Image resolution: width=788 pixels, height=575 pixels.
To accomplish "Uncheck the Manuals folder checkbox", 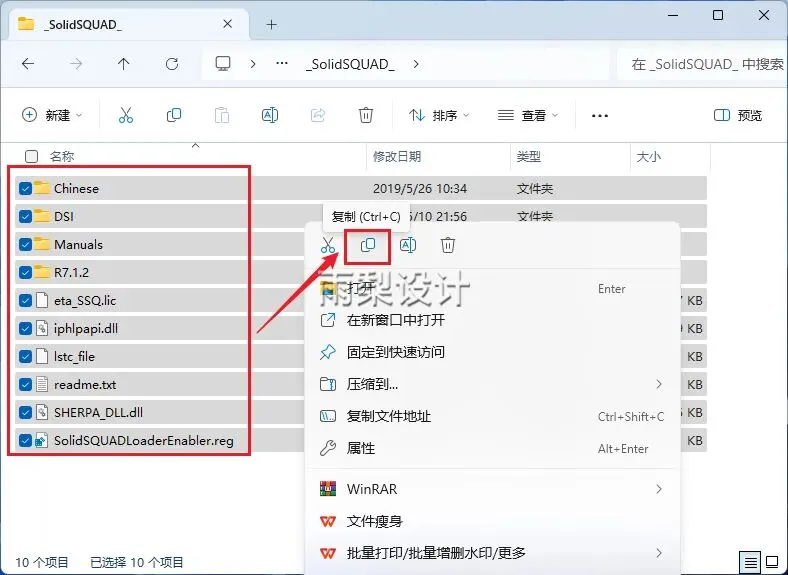I will [25, 244].
